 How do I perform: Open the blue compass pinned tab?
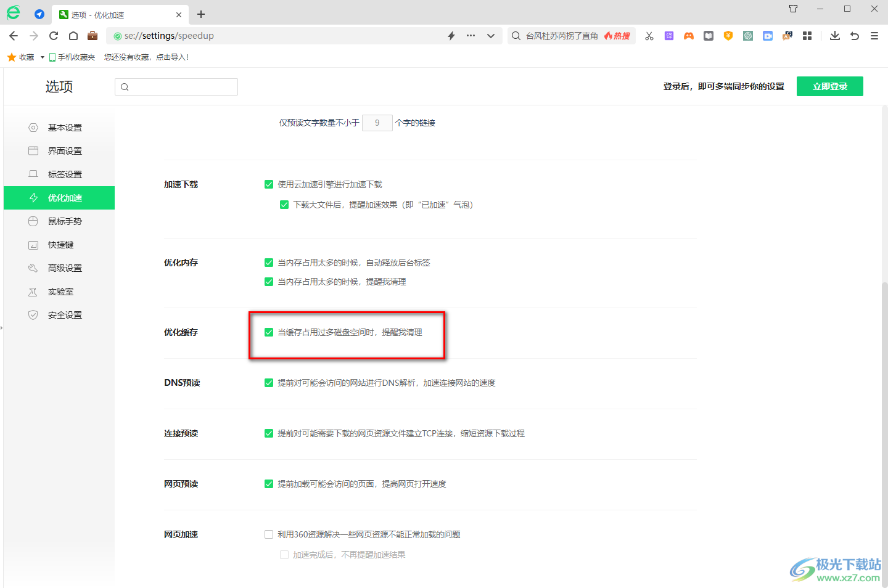(39, 14)
